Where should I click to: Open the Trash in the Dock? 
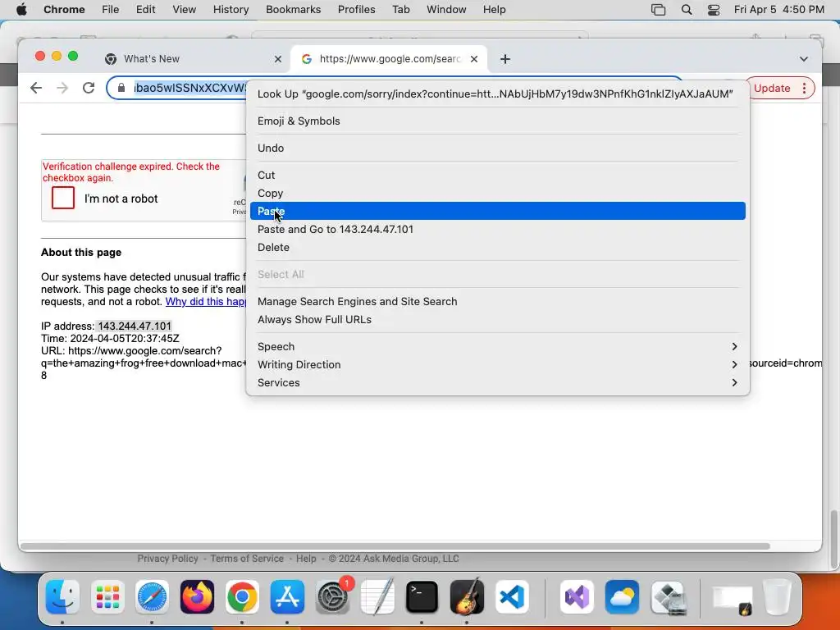tap(777, 597)
